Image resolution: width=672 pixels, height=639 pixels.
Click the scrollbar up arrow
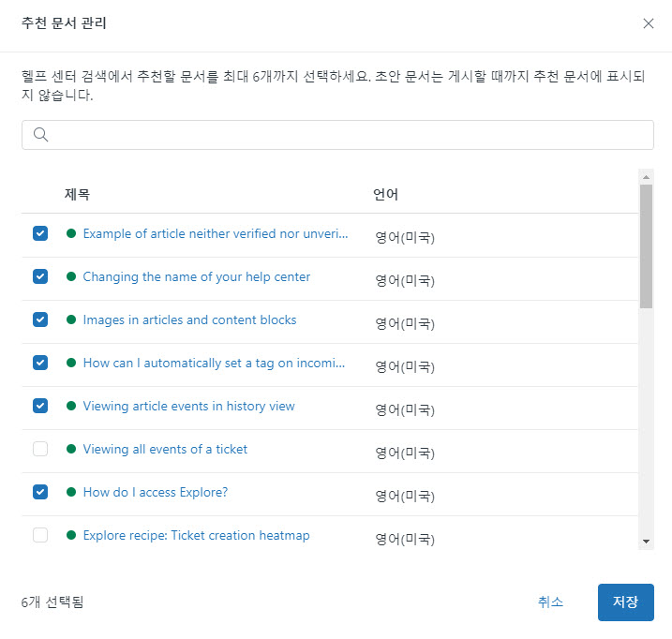pyautogui.click(x=646, y=177)
